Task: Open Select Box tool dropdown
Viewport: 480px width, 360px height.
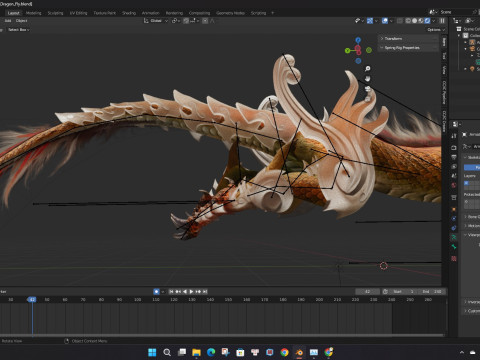Action: [19, 30]
